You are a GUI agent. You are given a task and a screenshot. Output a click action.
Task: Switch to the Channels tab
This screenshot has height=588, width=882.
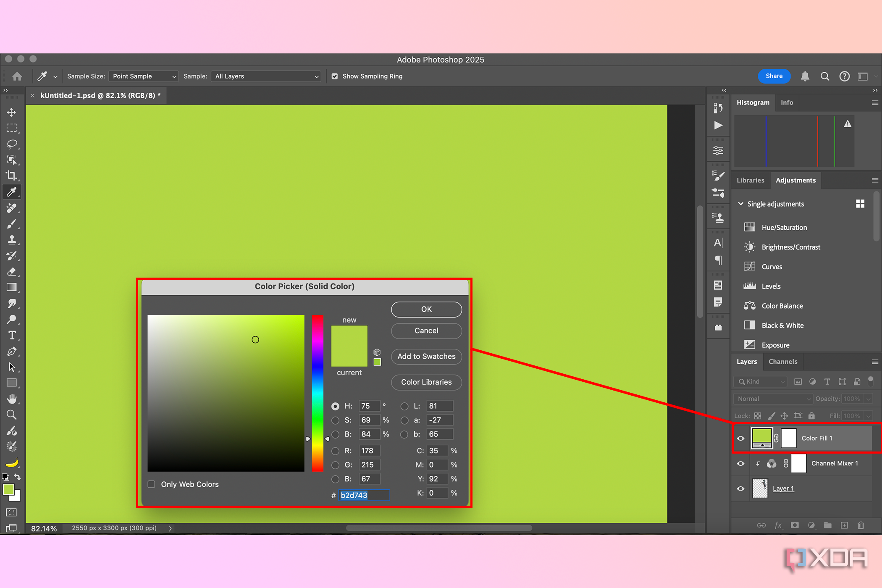coord(783,362)
